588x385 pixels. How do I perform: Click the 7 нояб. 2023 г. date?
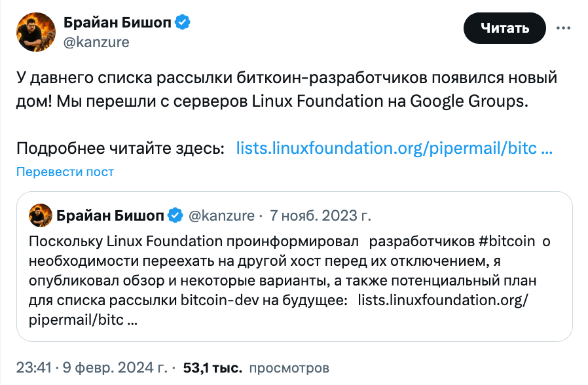320,215
